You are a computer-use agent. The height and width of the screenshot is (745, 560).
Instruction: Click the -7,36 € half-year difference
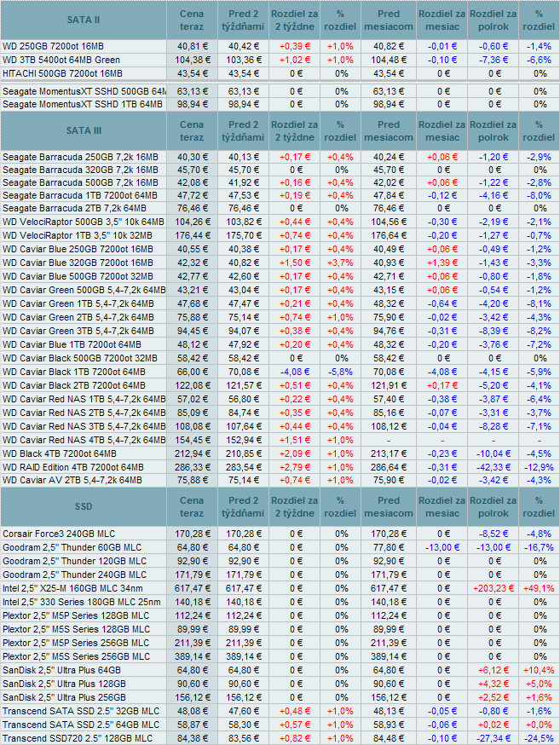(x=493, y=60)
